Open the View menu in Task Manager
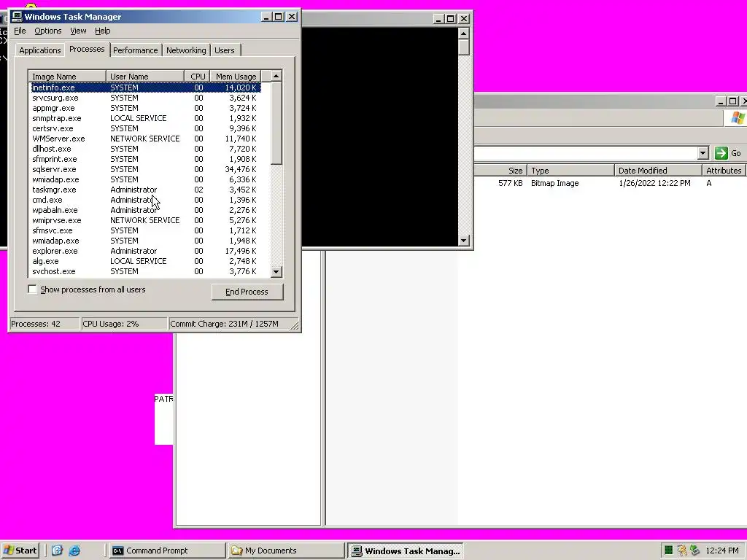The width and height of the screenshot is (747, 560). point(78,31)
